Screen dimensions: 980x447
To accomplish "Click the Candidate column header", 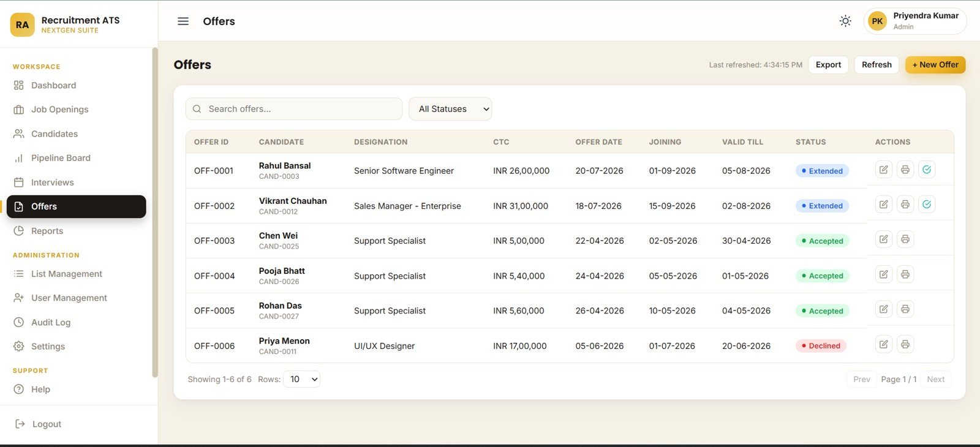I will [281, 142].
